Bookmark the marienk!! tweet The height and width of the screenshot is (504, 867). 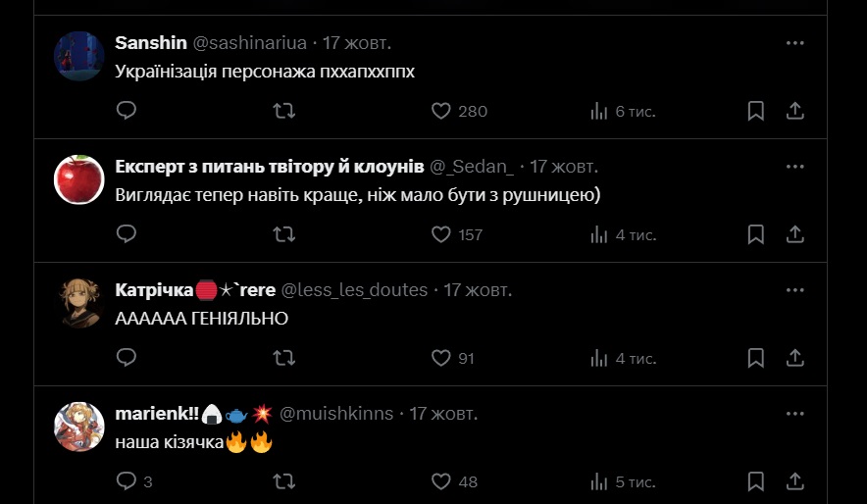756,481
